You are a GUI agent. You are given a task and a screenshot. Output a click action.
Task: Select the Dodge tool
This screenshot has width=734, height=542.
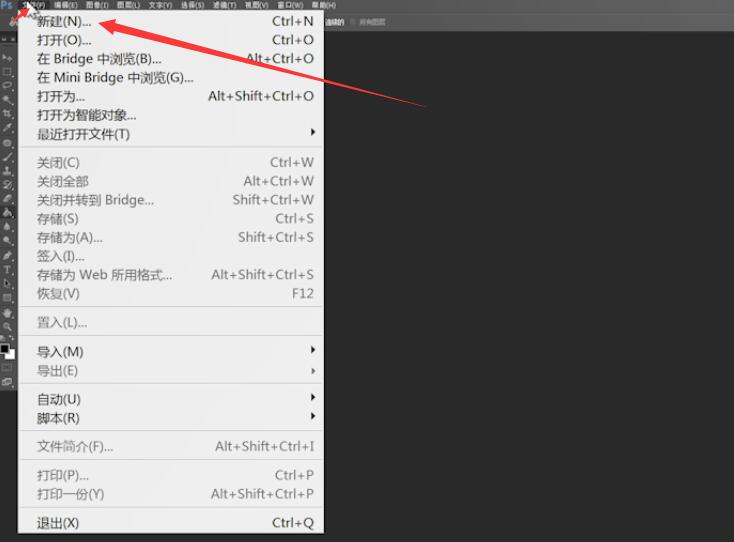pos(7,241)
